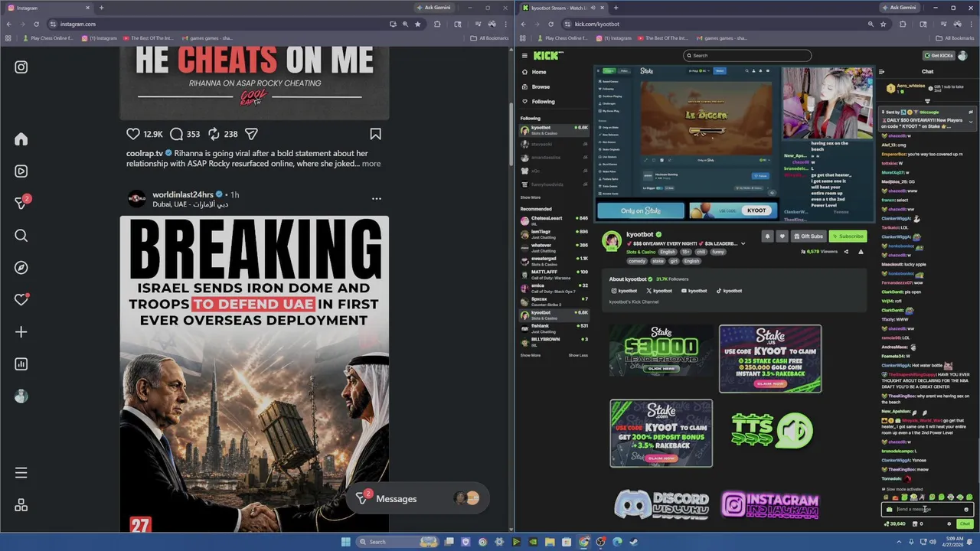The width and height of the screenshot is (980, 551).
Task: Toggle kyootbot notification bell
Action: (767, 236)
